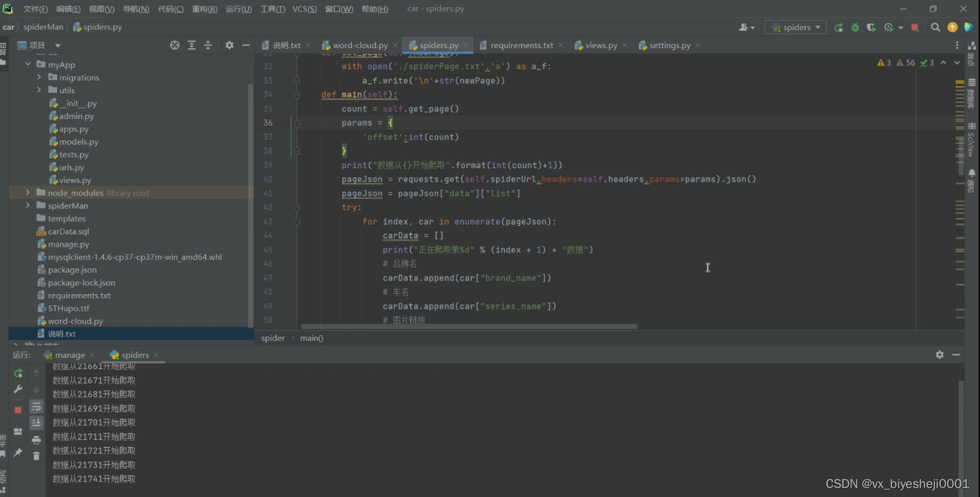
Task: Open the SciView side tool window
Action: point(972,139)
